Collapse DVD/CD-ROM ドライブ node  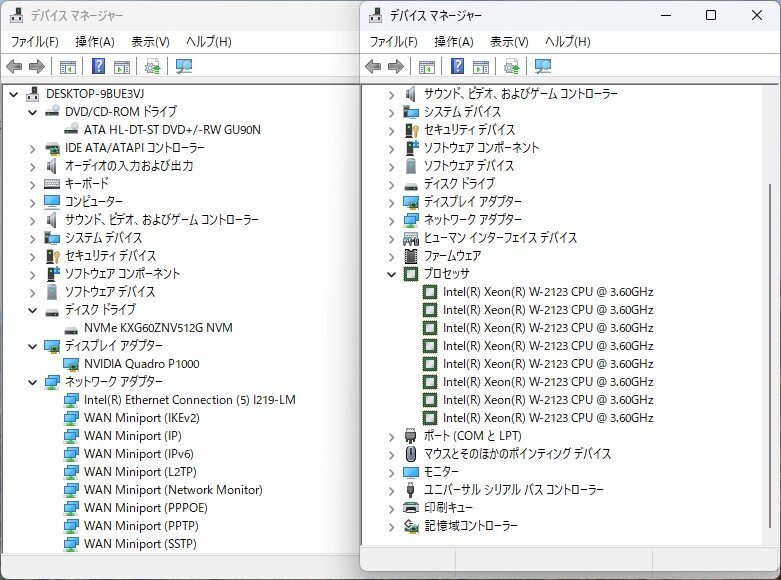click(x=33, y=112)
